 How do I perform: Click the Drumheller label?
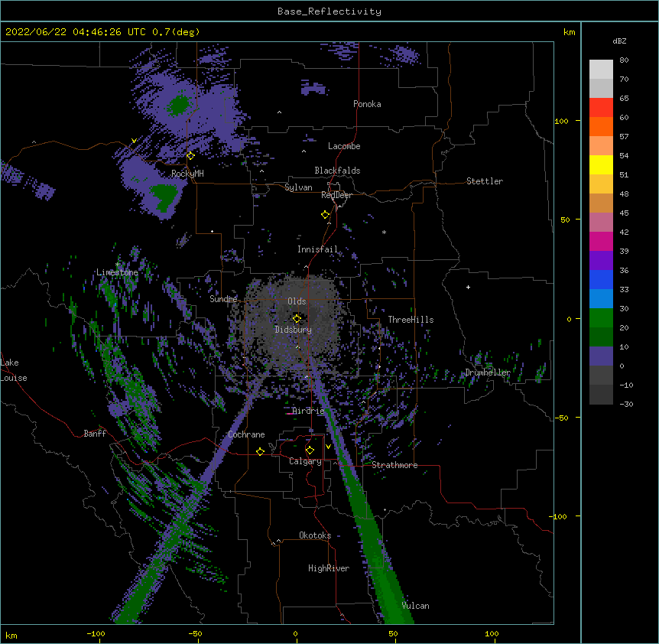488,372
